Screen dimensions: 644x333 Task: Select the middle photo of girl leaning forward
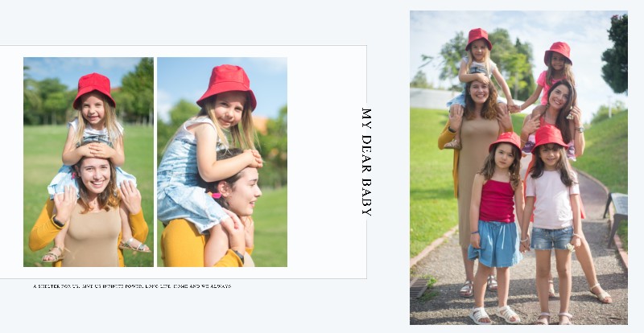click(222, 162)
